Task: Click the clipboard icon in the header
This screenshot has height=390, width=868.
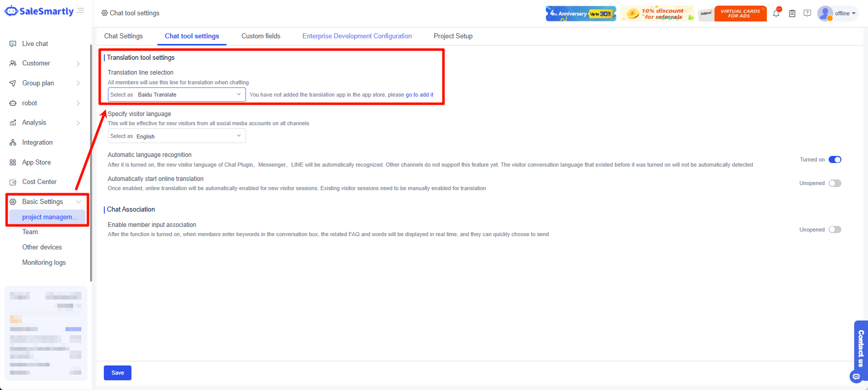Action: coord(792,13)
